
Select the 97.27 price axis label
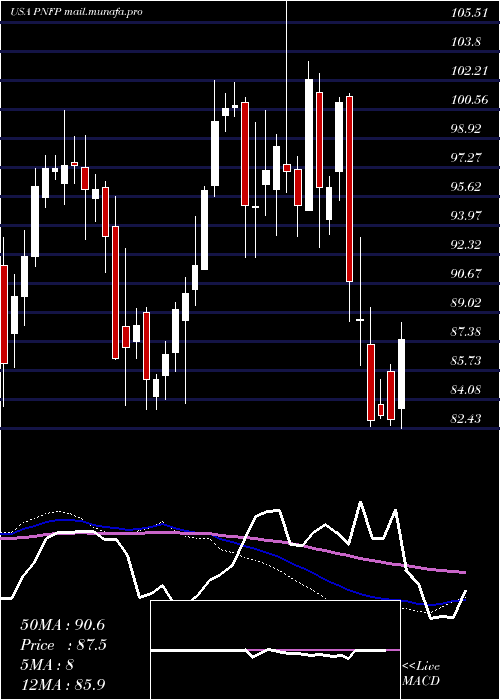[x=466, y=158]
